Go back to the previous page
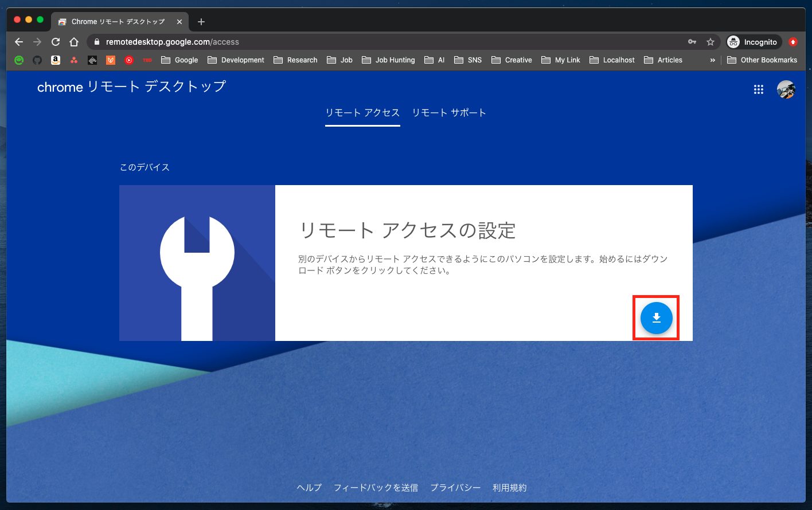This screenshot has height=510, width=812. coord(19,42)
